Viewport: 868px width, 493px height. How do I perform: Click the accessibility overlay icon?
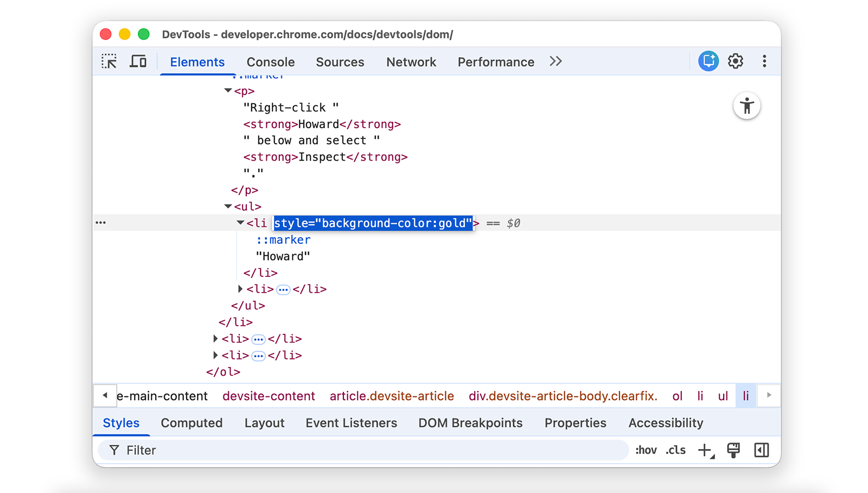click(x=747, y=106)
